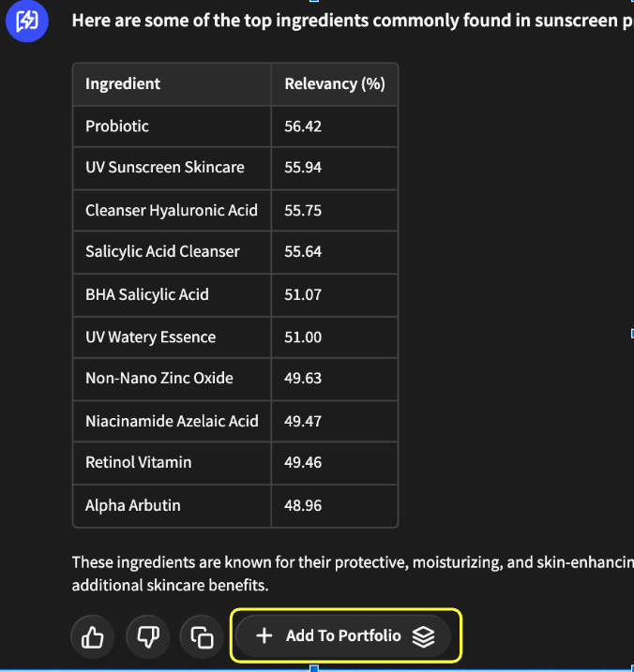The height and width of the screenshot is (672, 634).
Task: Click the Retinol Vitamin cell
Action: [x=139, y=462]
